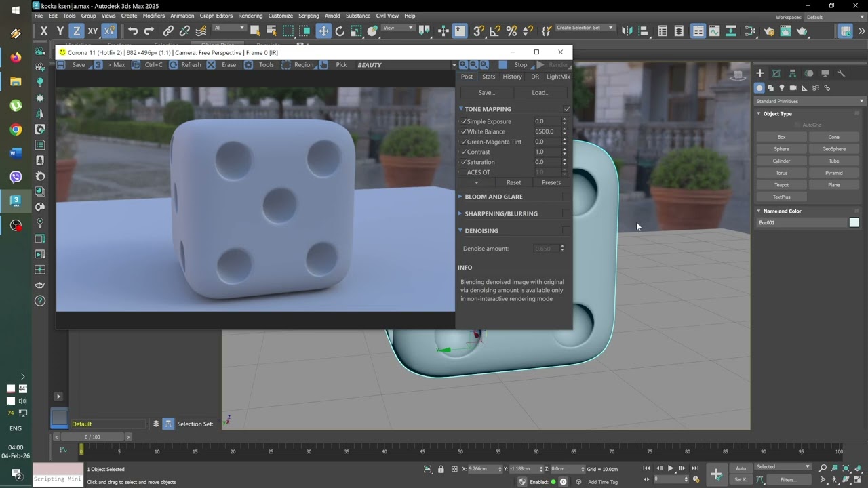The width and height of the screenshot is (868, 488).
Task: Open the Standard Primitives dropdown
Action: [810, 101]
